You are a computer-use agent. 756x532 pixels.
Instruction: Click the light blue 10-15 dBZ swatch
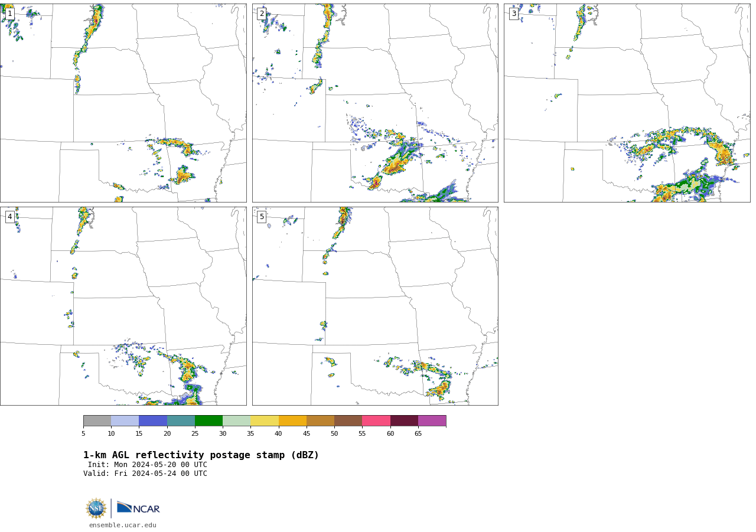pyautogui.click(x=125, y=421)
